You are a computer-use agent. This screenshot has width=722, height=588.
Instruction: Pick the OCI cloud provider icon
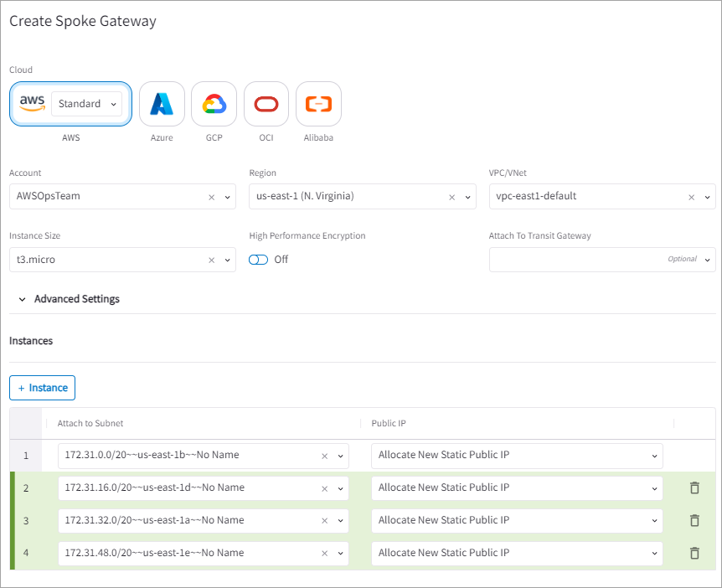pyautogui.click(x=266, y=104)
